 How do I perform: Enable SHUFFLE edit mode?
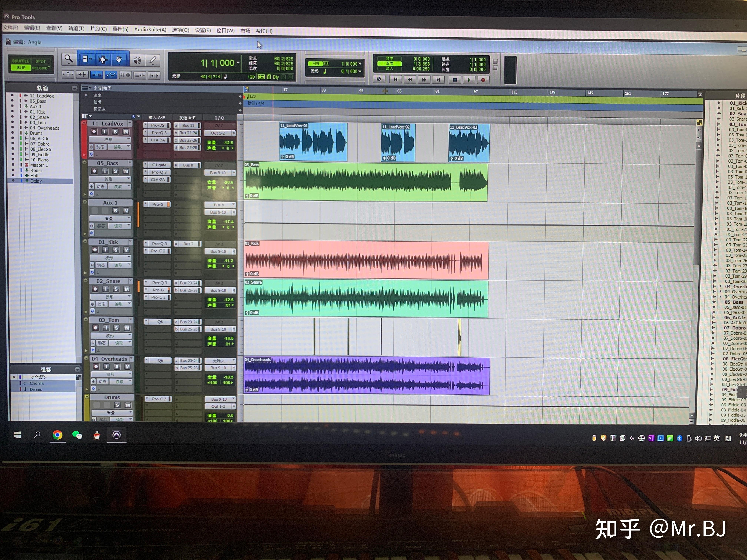pyautogui.click(x=21, y=61)
